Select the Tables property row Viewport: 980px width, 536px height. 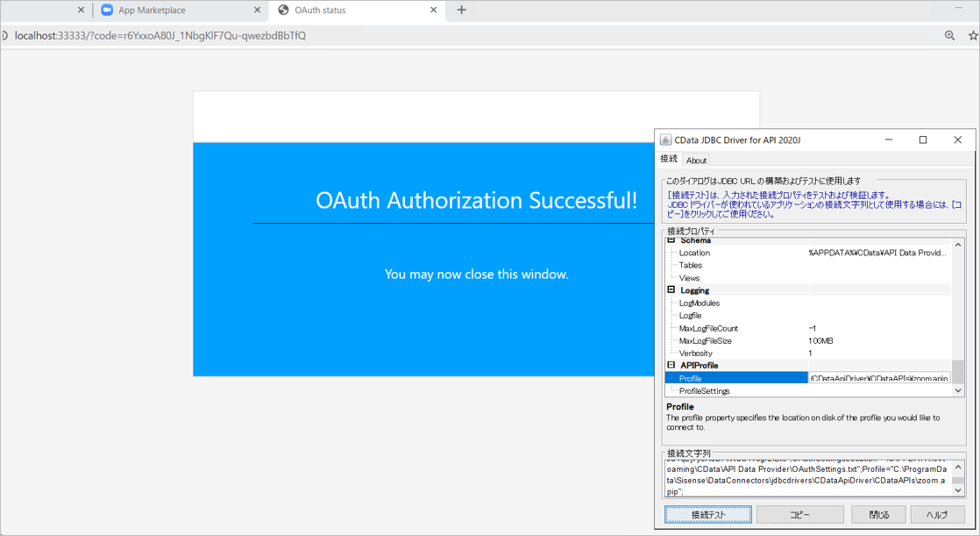coord(809,265)
